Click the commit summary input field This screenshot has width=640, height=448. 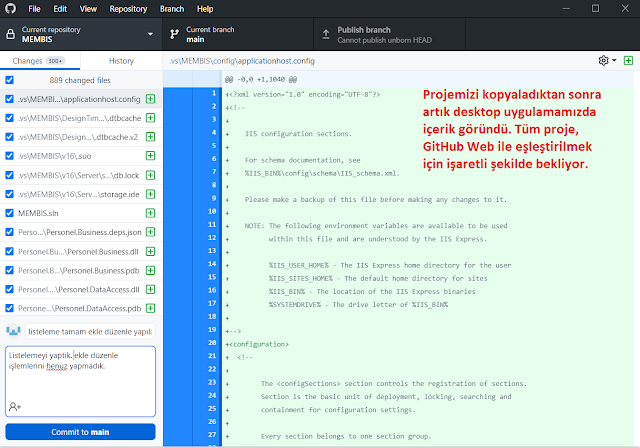coord(90,331)
